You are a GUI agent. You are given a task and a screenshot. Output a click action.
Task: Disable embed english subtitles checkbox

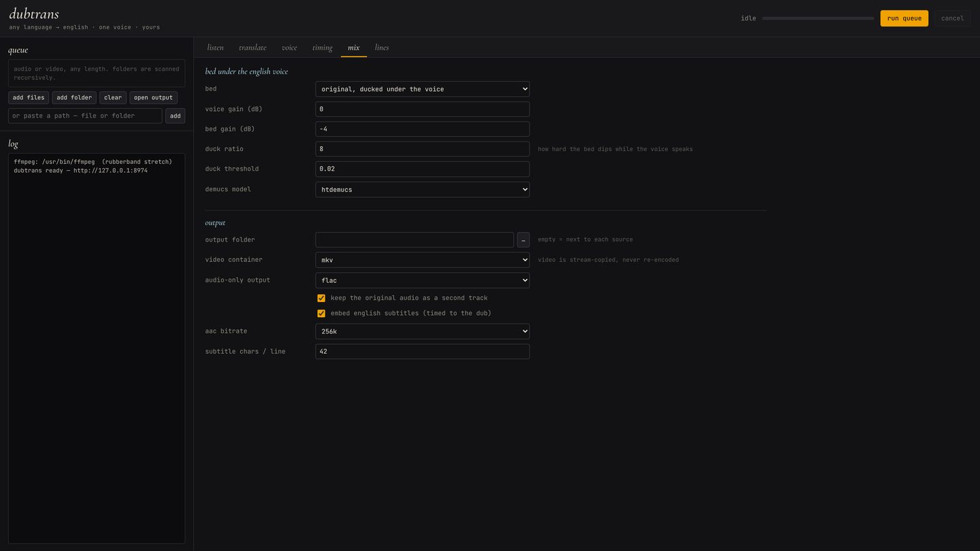click(x=321, y=314)
